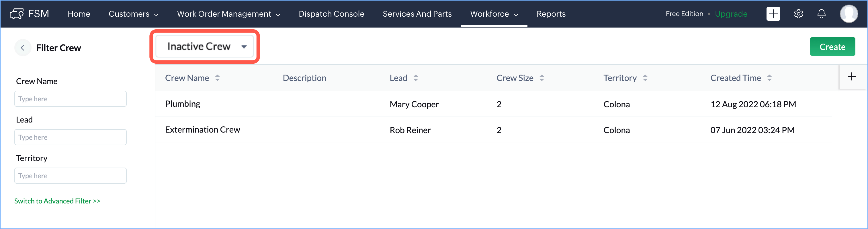Open the settings gear icon

tap(798, 14)
